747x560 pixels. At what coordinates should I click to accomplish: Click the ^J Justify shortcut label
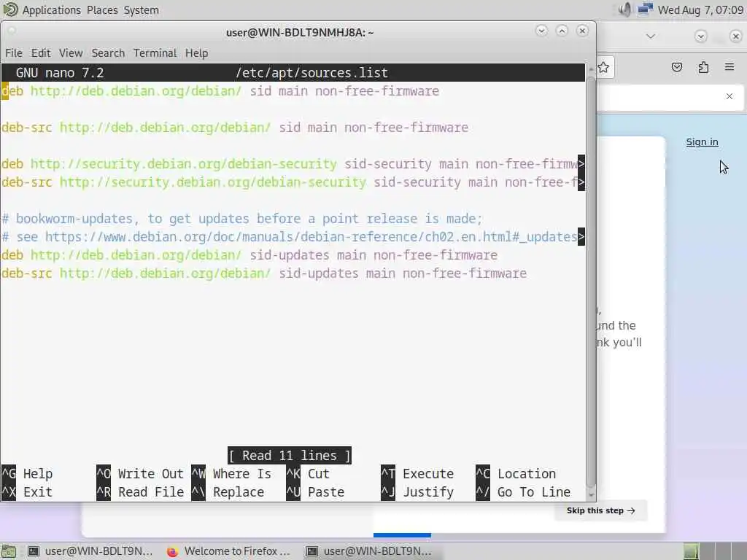(417, 492)
